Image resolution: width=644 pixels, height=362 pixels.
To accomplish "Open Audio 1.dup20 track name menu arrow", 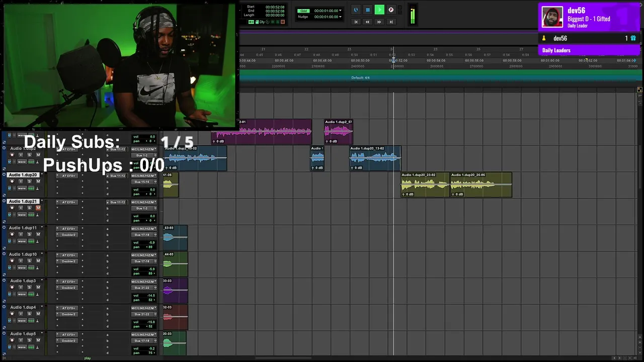I will [x=42, y=175].
